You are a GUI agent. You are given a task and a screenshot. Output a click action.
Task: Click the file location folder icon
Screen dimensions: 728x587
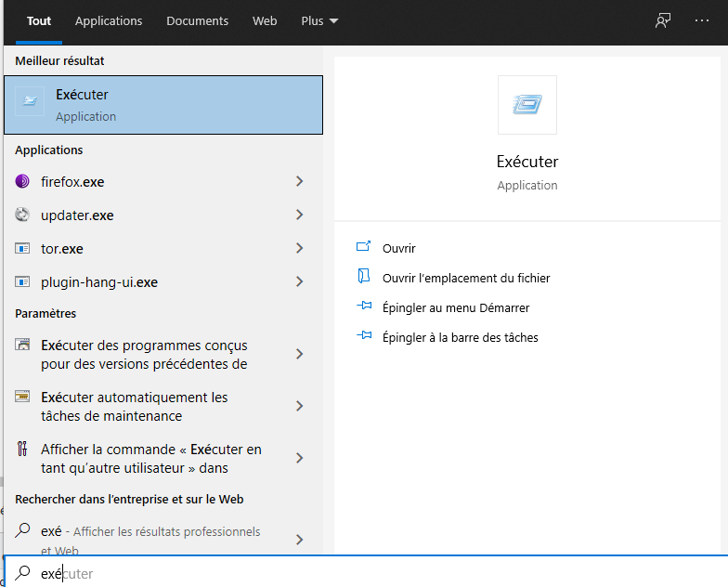point(364,276)
